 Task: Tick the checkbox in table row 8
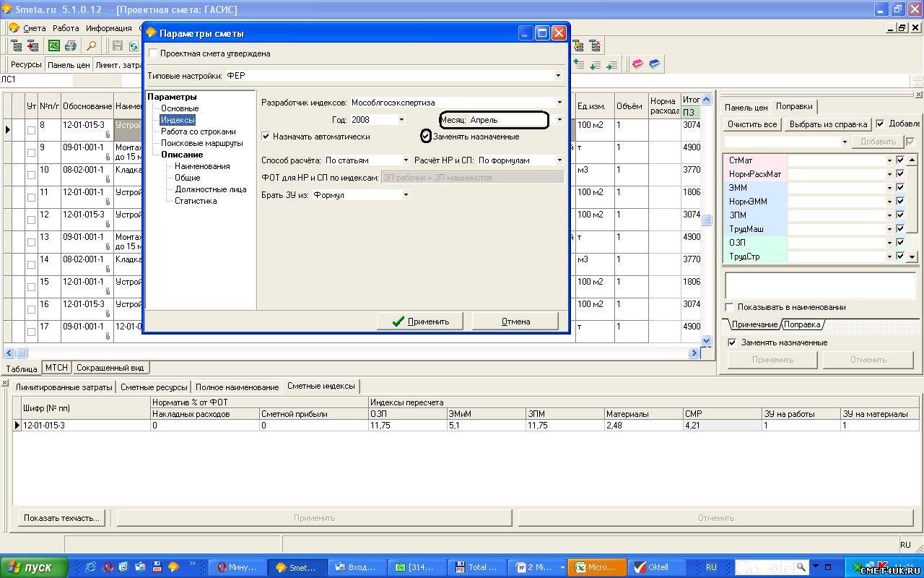[31, 131]
